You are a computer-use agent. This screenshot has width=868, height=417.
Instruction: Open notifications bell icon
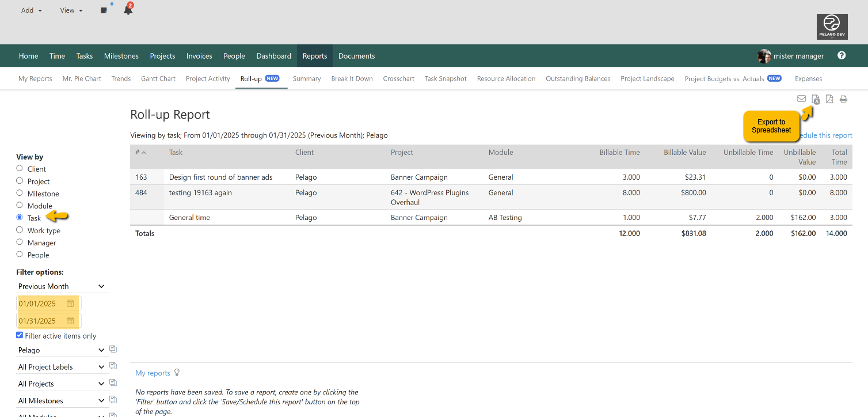128,10
